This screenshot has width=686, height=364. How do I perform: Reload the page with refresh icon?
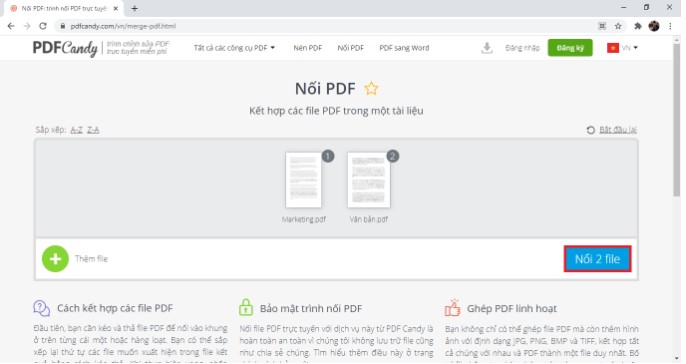pyautogui.click(x=43, y=26)
